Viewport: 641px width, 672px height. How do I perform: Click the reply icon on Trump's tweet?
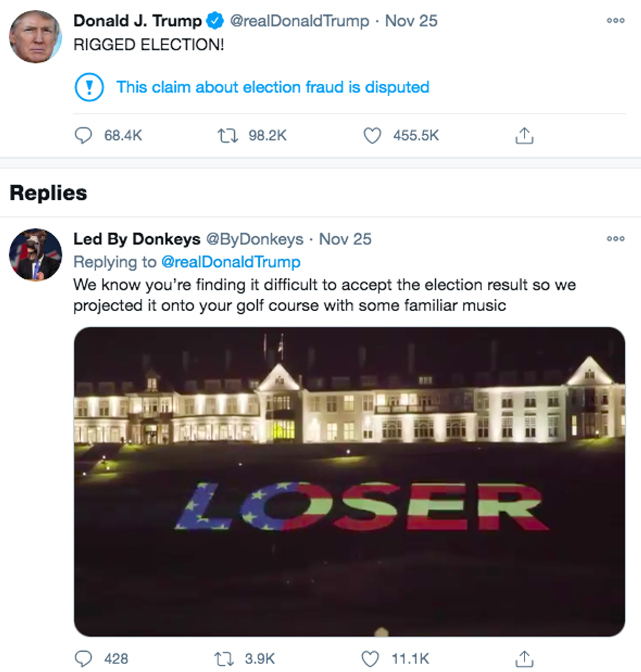click(83, 135)
